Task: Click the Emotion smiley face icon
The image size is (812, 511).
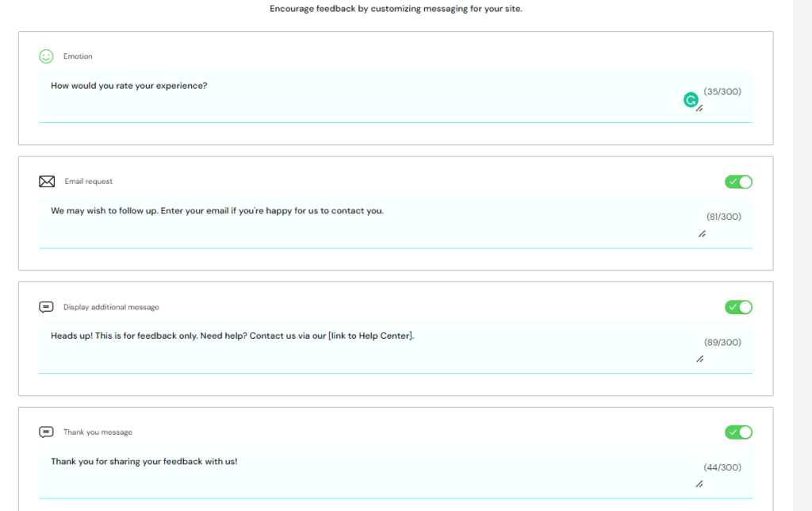Action: (x=46, y=56)
